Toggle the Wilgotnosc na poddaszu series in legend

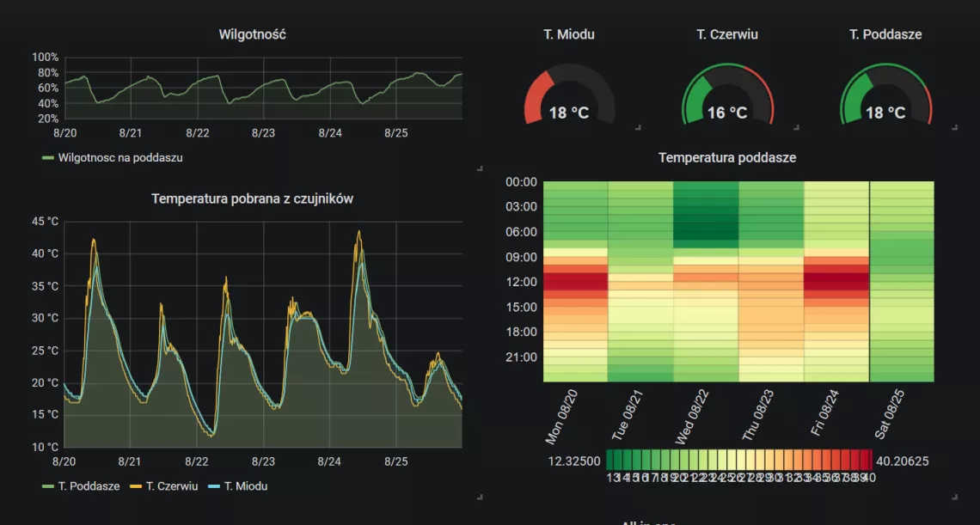(x=119, y=158)
